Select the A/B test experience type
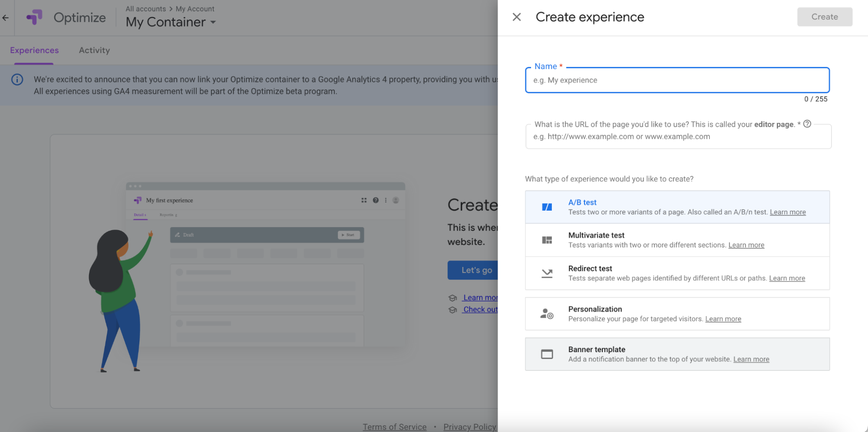Viewport: 868px width, 432px height. [677, 207]
